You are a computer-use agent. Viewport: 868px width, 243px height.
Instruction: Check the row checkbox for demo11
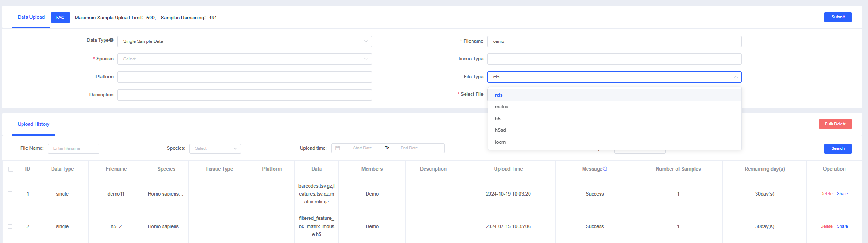pos(10,194)
